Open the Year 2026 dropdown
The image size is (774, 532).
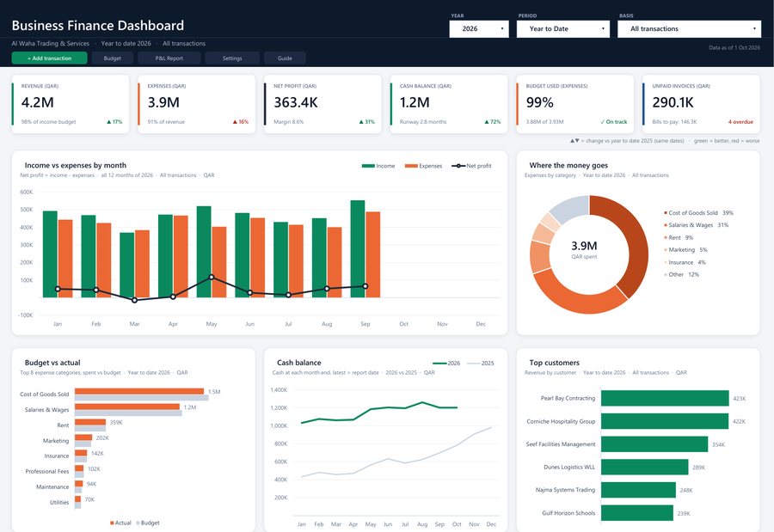[x=479, y=28]
